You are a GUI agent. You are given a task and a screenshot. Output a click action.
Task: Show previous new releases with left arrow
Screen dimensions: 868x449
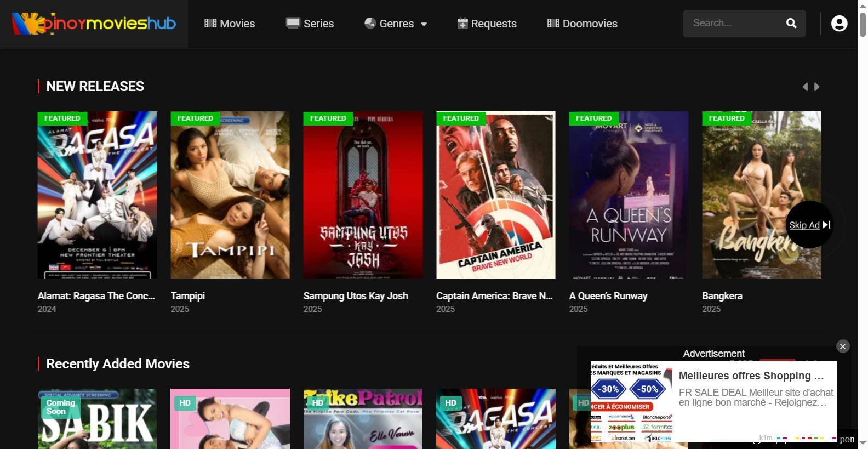[x=805, y=87]
